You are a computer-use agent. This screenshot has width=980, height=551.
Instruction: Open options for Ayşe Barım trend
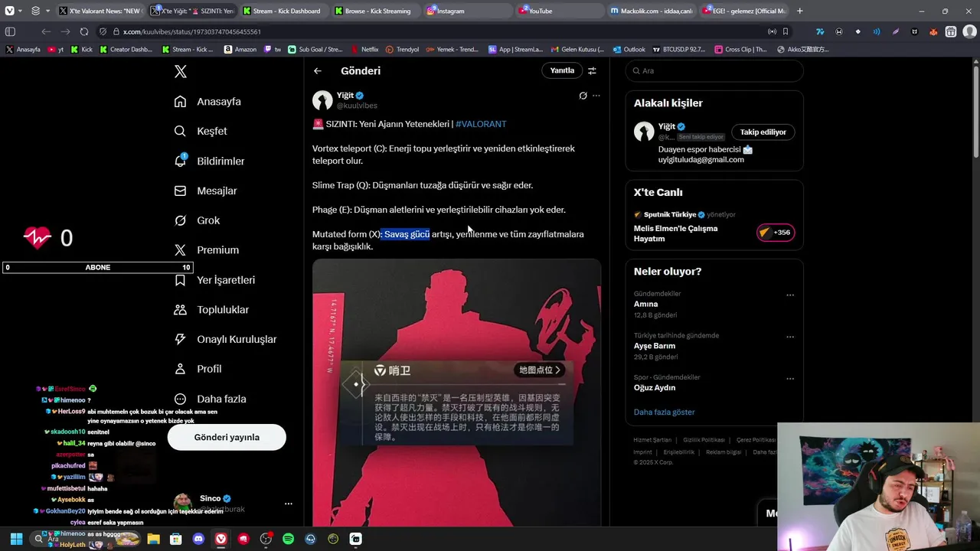790,337
